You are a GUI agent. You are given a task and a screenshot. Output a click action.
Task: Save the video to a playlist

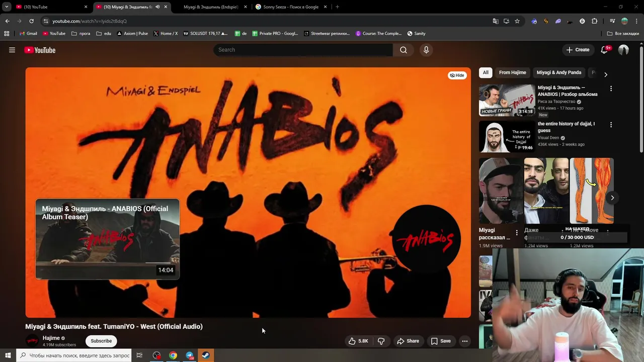pos(441,341)
